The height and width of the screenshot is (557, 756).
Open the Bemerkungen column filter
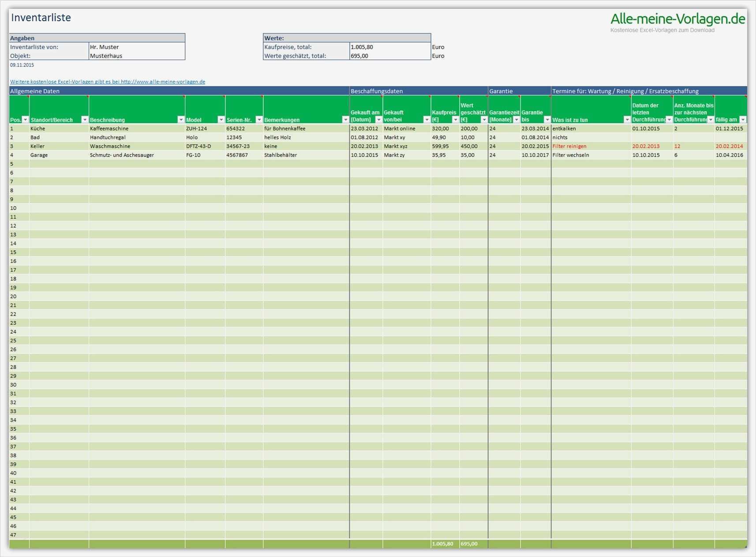tap(346, 120)
